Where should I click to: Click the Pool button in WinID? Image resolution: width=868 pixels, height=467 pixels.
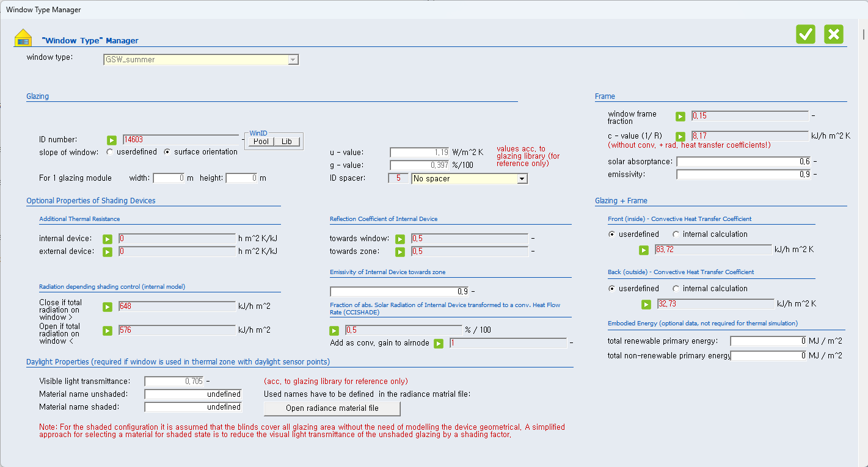tap(261, 142)
